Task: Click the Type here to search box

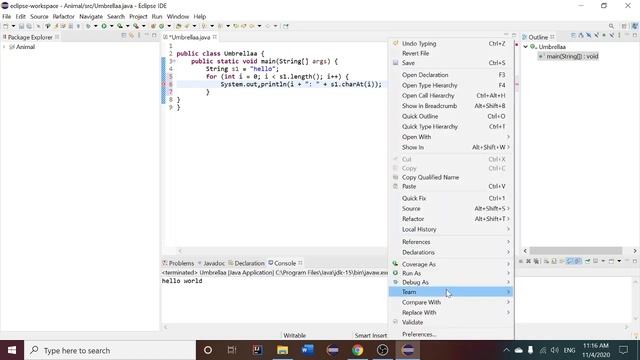Action: click(x=110, y=350)
